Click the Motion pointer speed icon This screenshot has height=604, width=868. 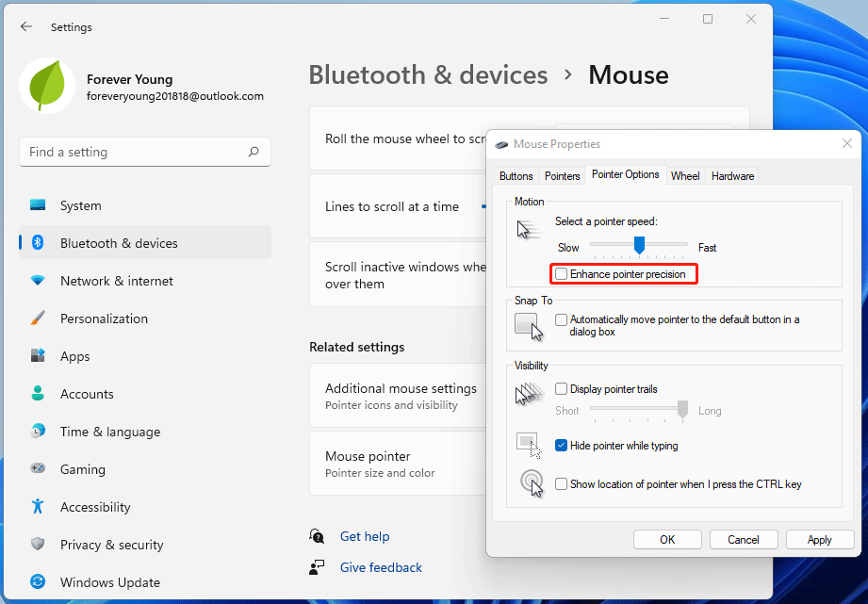click(x=528, y=229)
